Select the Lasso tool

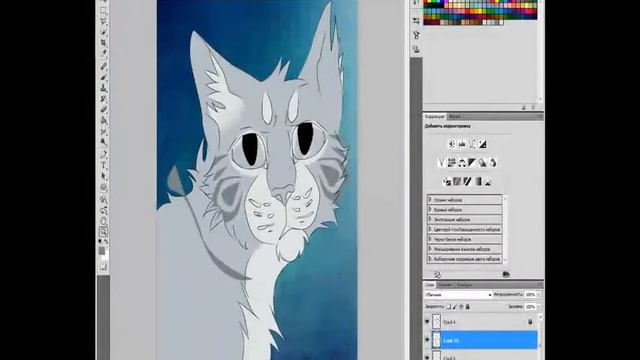tap(104, 21)
